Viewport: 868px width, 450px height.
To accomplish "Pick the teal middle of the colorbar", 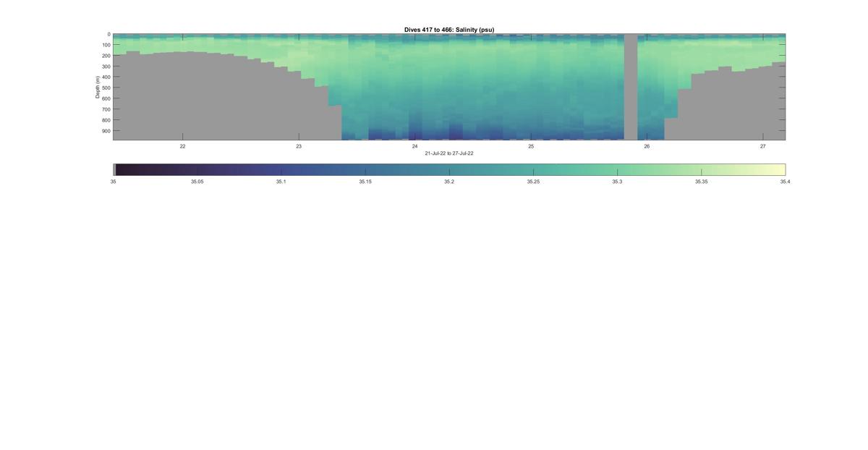I will click(x=449, y=170).
